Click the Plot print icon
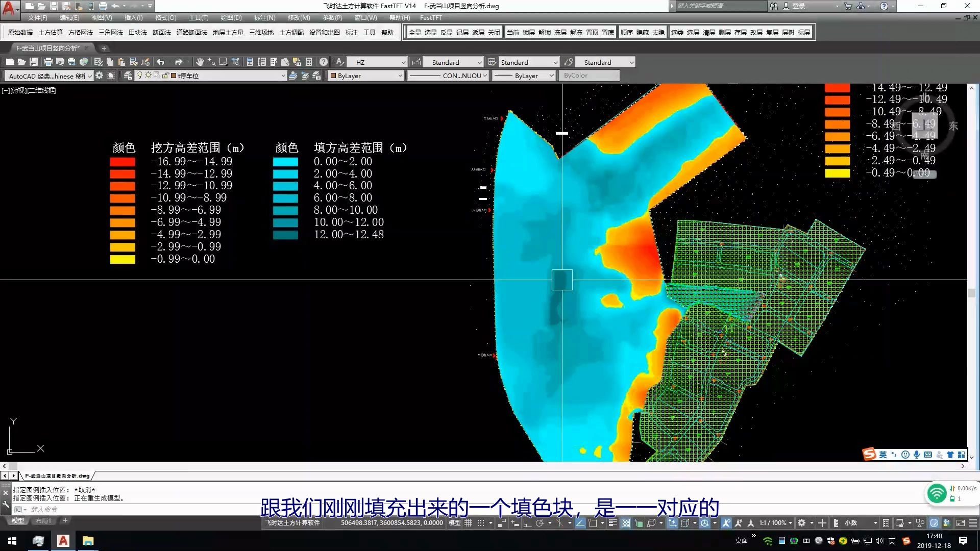Screen dimensions: 980x551 [48, 62]
